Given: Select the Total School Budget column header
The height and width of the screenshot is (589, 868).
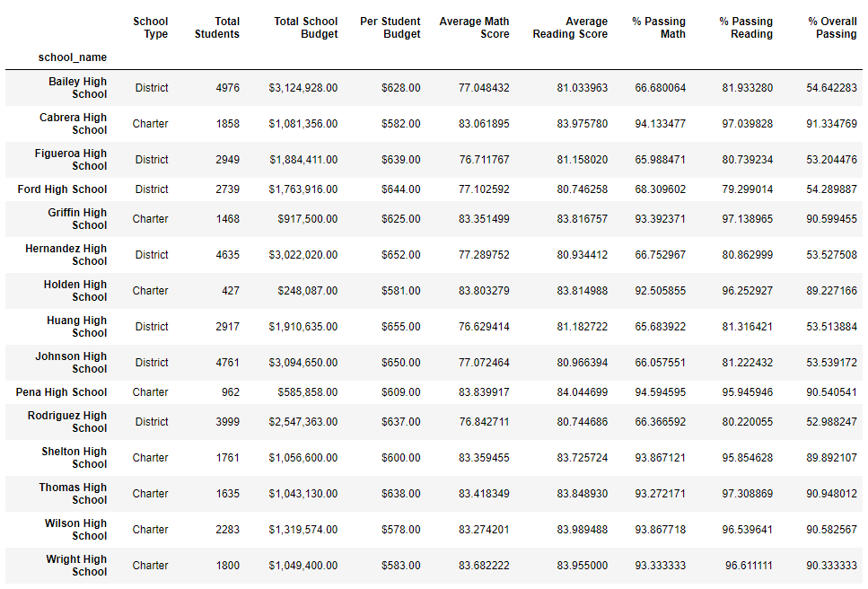Looking at the screenshot, I should click(305, 28).
